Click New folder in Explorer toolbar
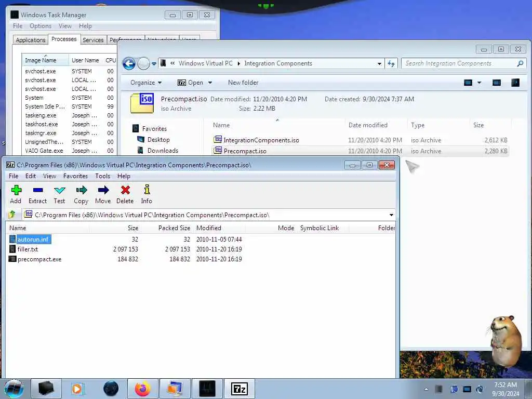Screen dimensions: 532x399 click(x=243, y=83)
